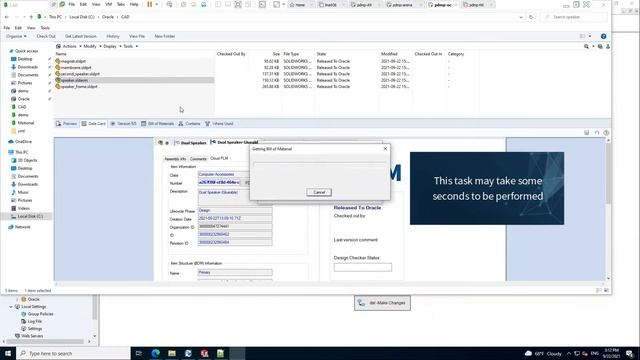
Task: Select the speaker_frame.sldprt file
Action: pos(79,87)
